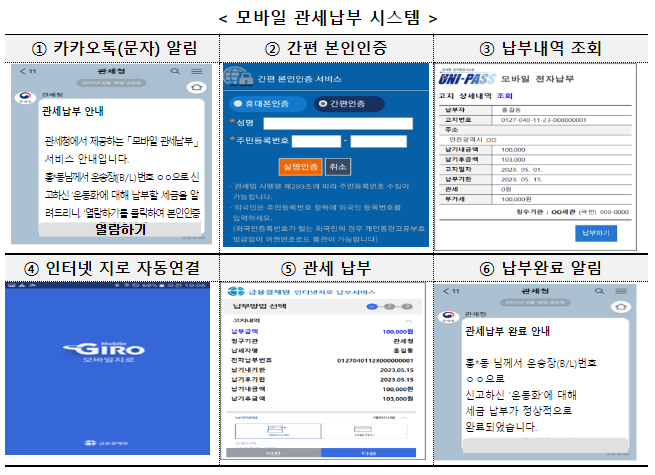The width and height of the screenshot is (655, 475).
Task: Click the 성명 input field
Action: [338, 123]
